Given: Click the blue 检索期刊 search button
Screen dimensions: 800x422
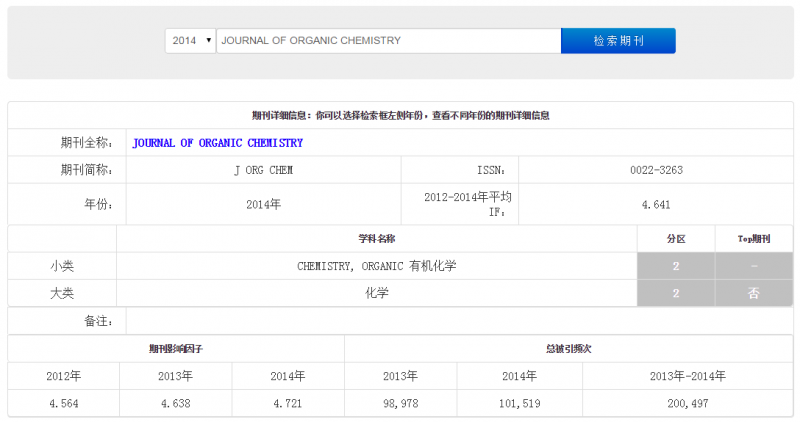Looking at the screenshot, I should (618, 41).
